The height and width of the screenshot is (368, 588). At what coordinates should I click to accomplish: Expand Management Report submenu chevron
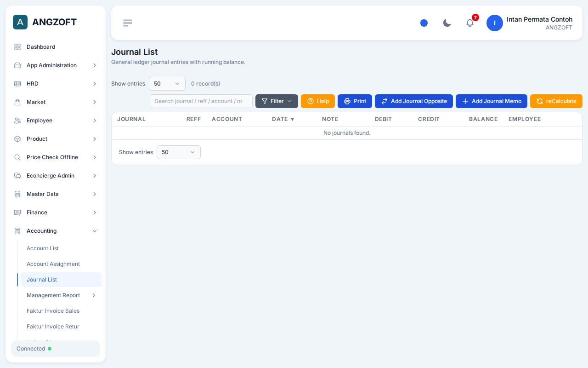point(94,295)
